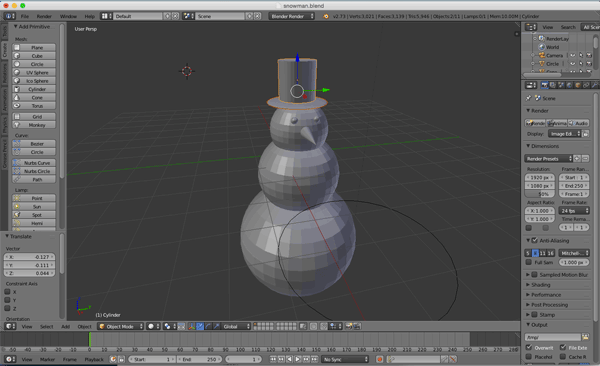600x366 pixels.
Task: Toggle Camera selectability arrow icon
Action: 581,55
